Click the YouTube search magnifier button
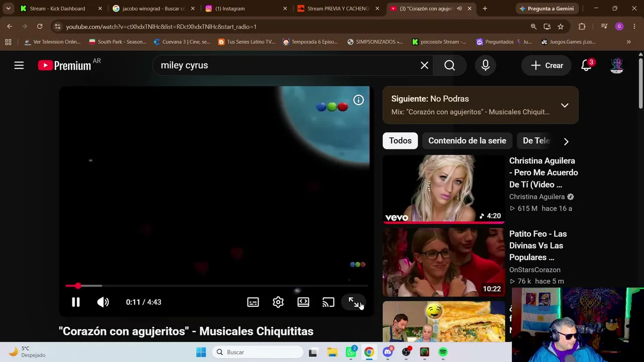 [450, 65]
